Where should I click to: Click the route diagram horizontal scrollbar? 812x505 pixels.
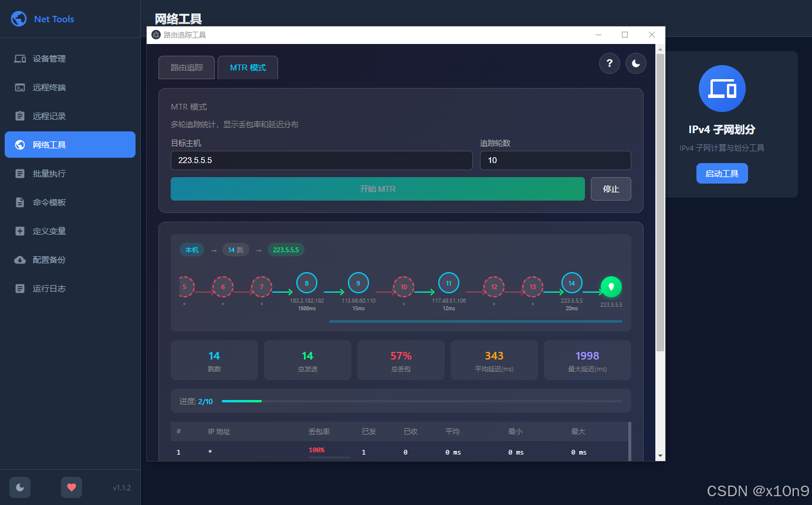tap(476, 321)
